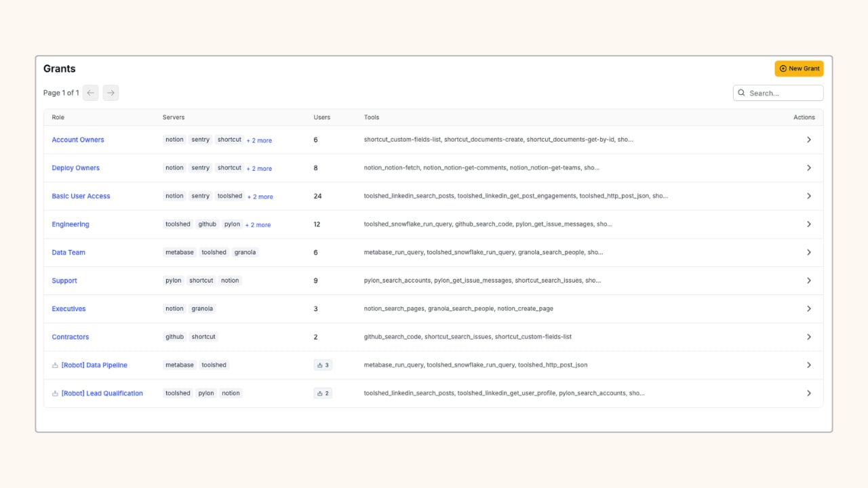Expand Contractors row chevron
This screenshot has height=488, width=868.
(x=808, y=337)
